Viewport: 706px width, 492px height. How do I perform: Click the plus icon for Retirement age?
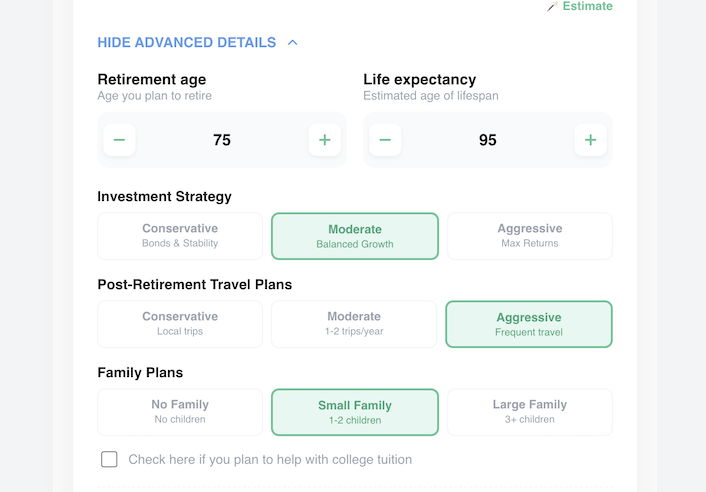coord(324,140)
